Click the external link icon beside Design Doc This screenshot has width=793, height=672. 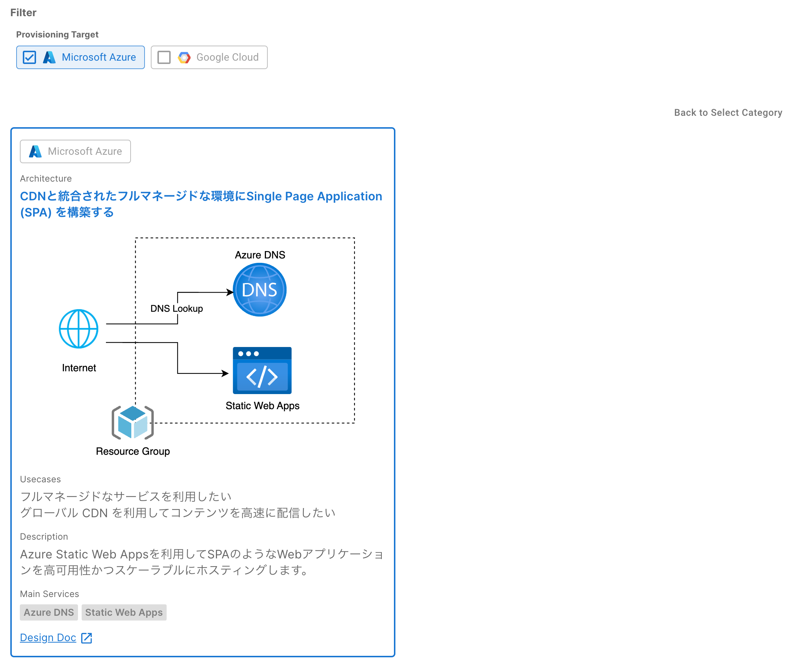tap(87, 638)
